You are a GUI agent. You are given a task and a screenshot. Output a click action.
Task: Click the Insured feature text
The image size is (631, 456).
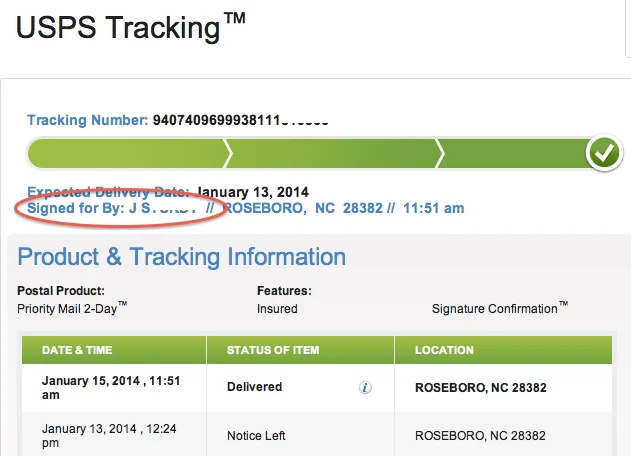[277, 309]
